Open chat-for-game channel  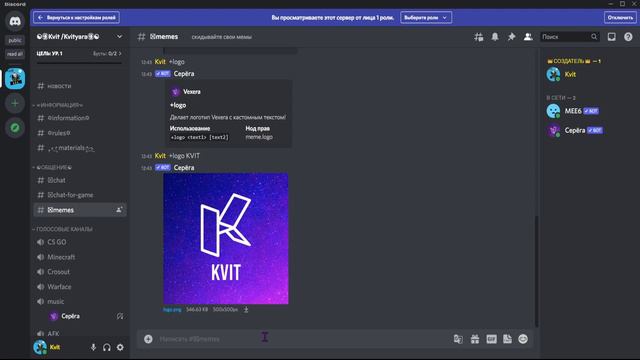click(80, 195)
